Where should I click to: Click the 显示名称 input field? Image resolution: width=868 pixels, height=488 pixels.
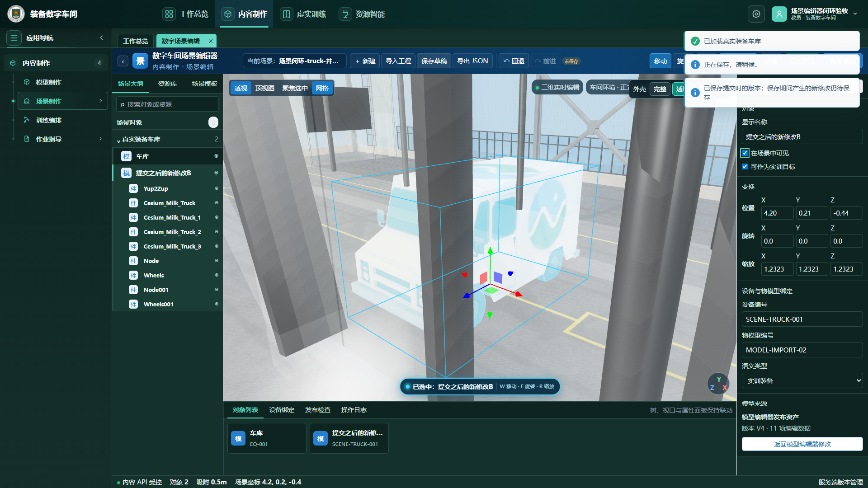click(x=802, y=137)
